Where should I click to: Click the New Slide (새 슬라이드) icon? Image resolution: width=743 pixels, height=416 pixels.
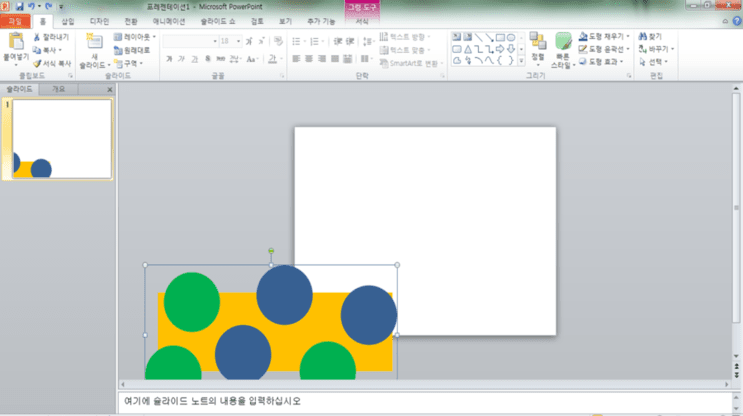[x=94, y=41]
